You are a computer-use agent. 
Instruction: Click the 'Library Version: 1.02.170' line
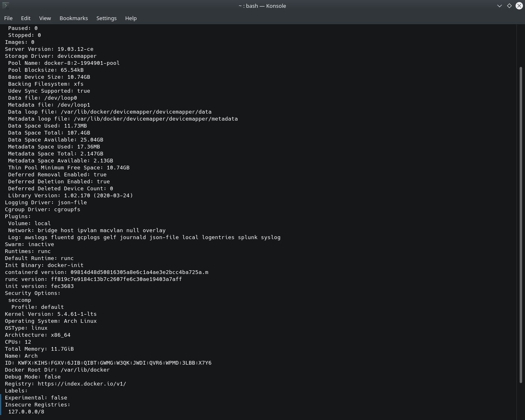tap(71, 196)
